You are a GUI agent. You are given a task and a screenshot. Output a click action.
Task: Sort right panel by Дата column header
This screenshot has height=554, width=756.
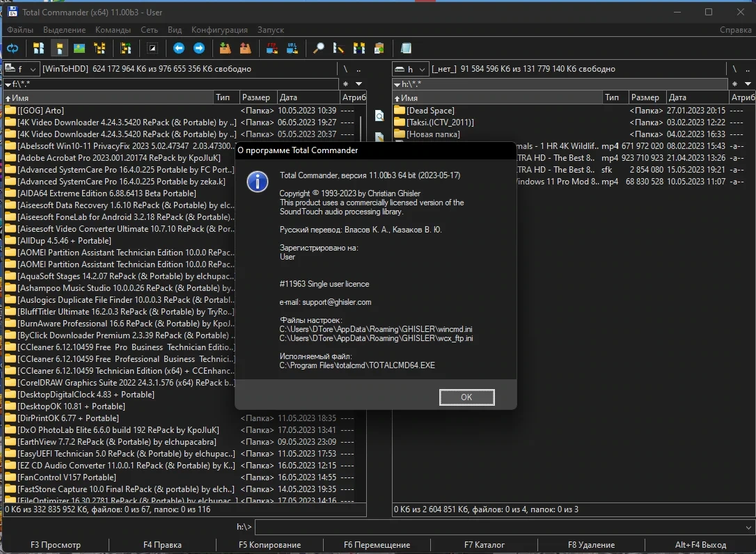tap(698, 97)
